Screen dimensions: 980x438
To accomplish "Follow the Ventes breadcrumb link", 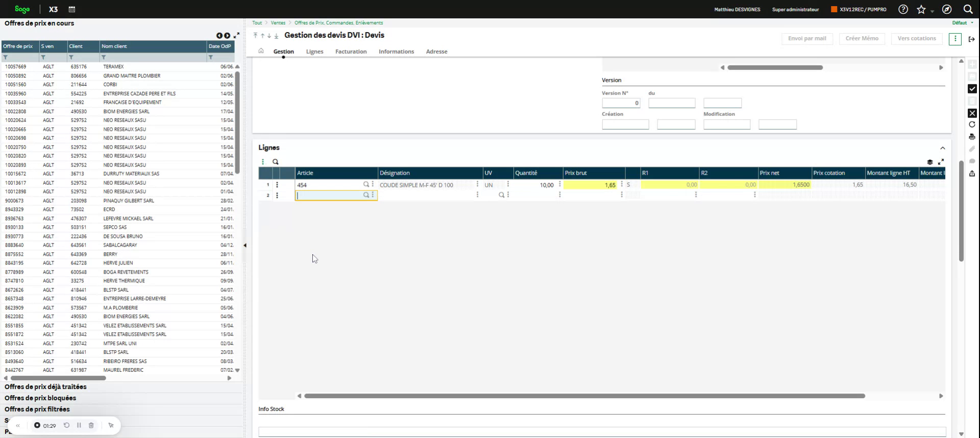I will pos(278,22).
